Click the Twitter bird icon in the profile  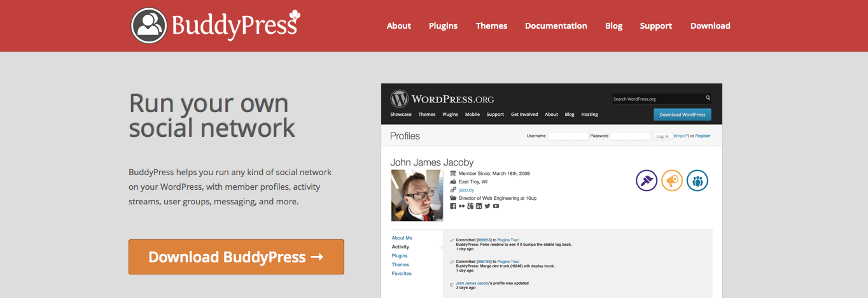coord(487,206)
